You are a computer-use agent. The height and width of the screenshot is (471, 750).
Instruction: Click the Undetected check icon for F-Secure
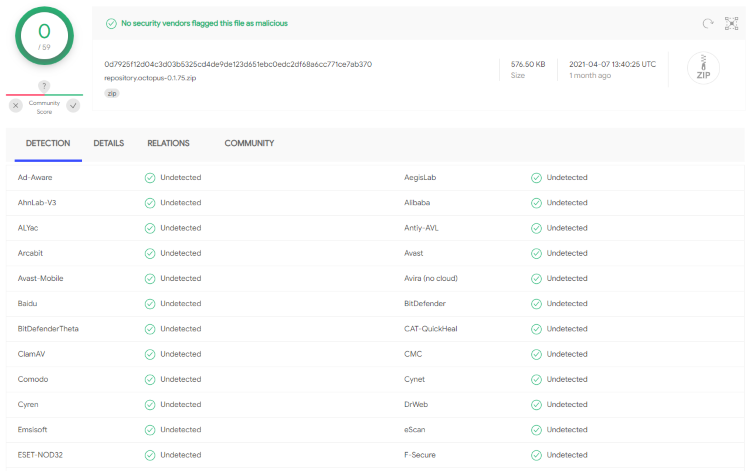(536, 455)
